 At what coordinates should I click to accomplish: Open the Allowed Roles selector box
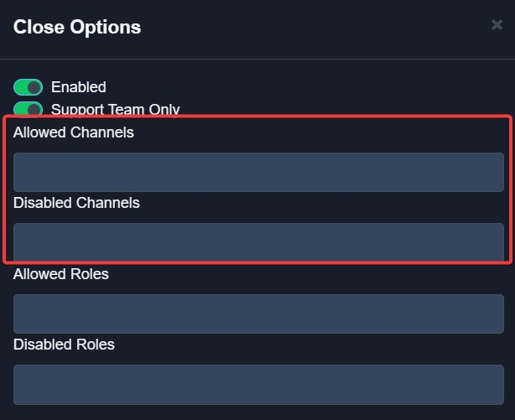258,314
